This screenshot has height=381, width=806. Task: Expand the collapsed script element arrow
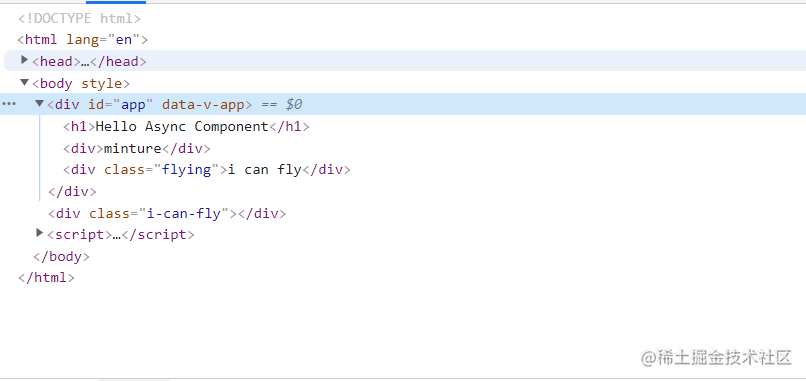click(x=40, y=233)
